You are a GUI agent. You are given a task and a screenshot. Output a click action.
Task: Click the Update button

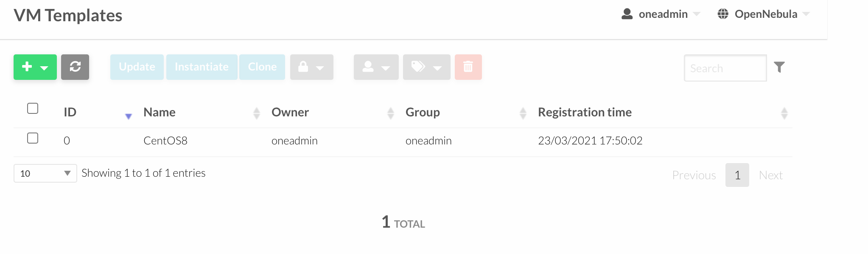pos(137,67)
